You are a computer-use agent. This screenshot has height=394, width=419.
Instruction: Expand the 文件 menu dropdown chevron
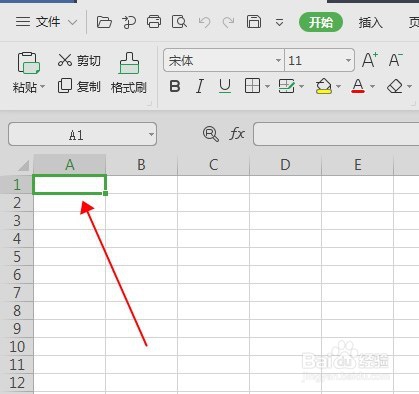72,23
